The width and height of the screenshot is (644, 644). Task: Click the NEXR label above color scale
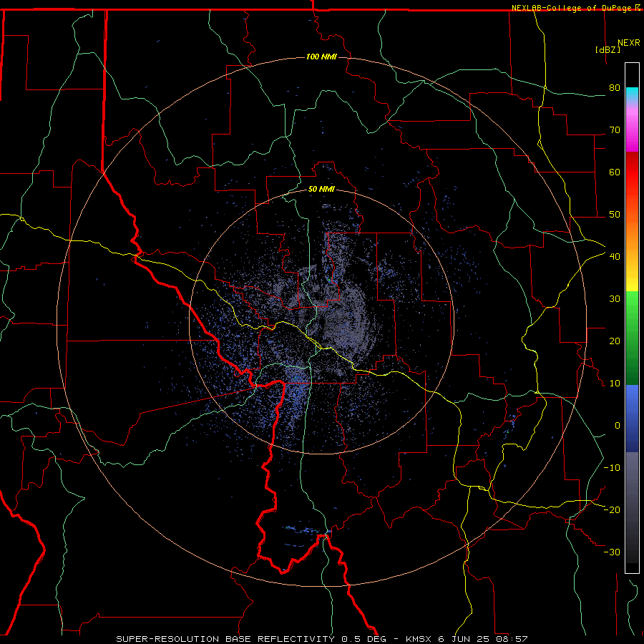point(628,43)
